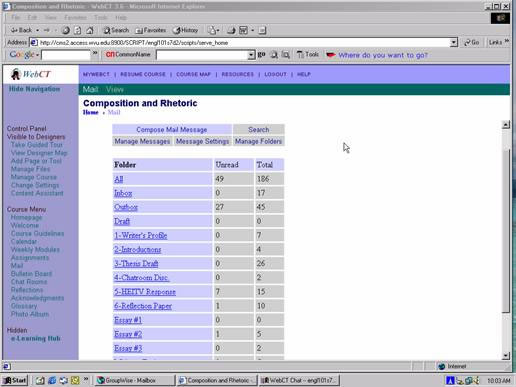The image size is (516, 387).
Task: Open the CommonName search dropdown
Action: [252, 55]
